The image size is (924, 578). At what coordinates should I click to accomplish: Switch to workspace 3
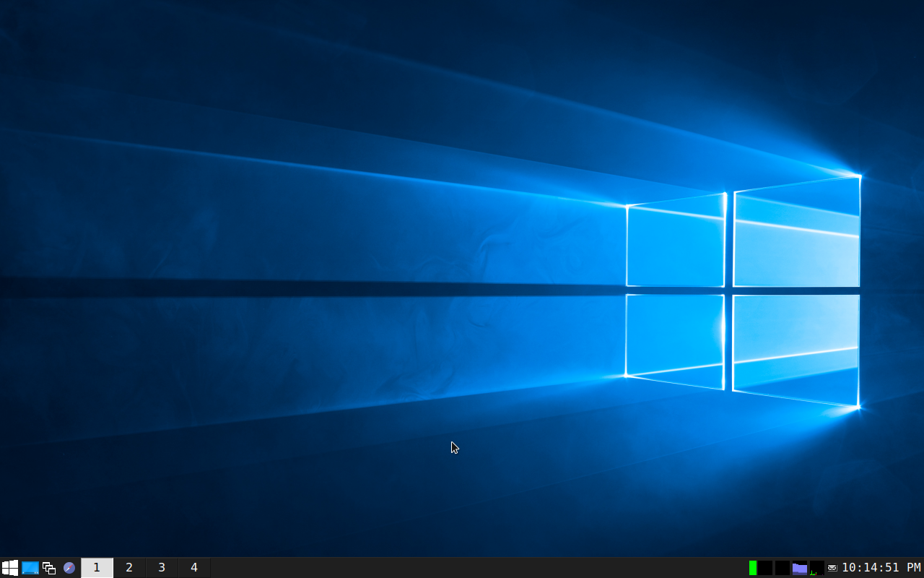pyautogui.click(x=162, y=568)
